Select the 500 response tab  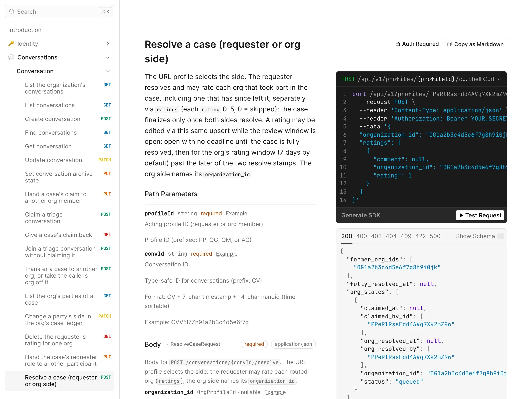[435, 236]
